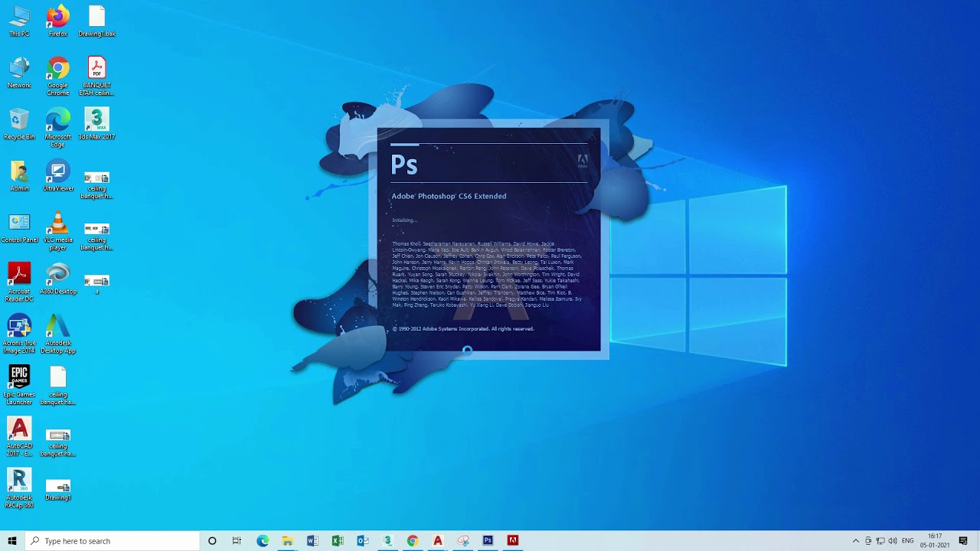Launch Firefox from the desktop
980x551 pixels.
point(58,21)
